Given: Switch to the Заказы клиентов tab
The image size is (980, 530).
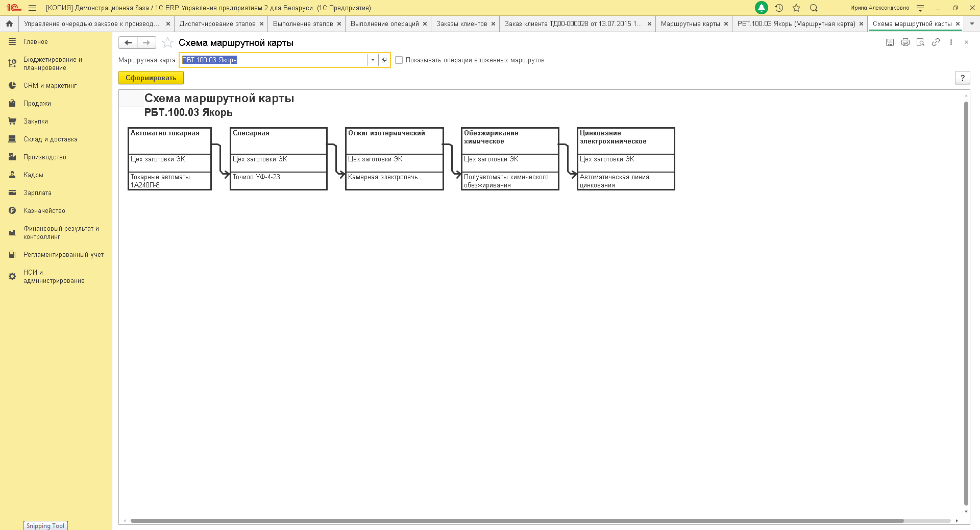Looking at the screenshot, I should tap(461, 23).
